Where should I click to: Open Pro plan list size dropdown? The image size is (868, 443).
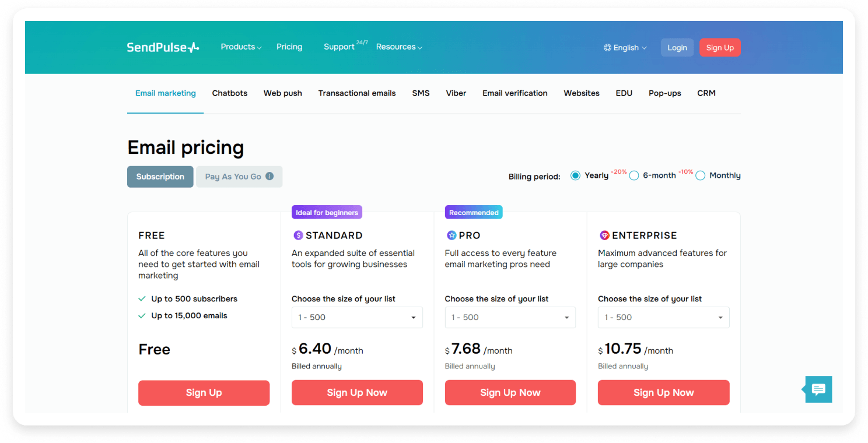tap(510, 318)
